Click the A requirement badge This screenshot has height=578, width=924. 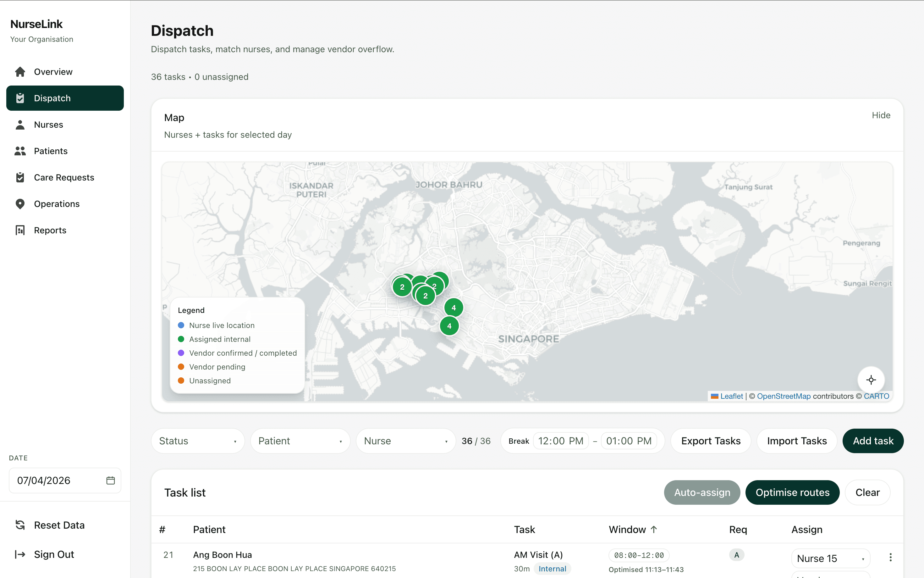736,555
